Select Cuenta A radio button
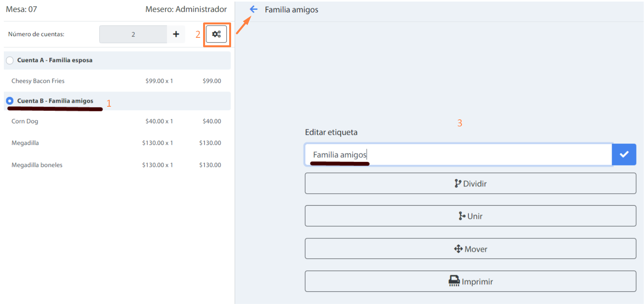The height and width of the screenshot is (304, 644). pos(10,60)
